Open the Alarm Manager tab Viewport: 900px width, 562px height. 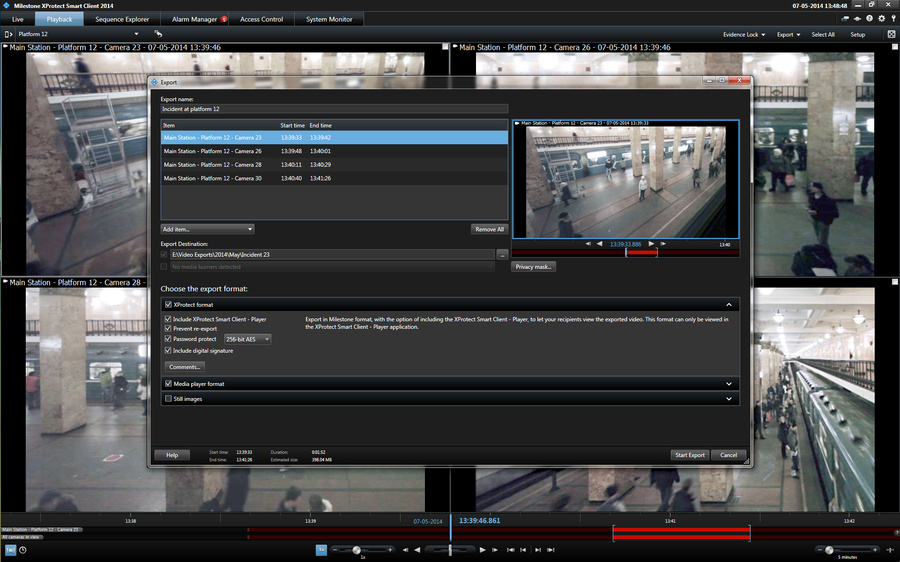195,19
